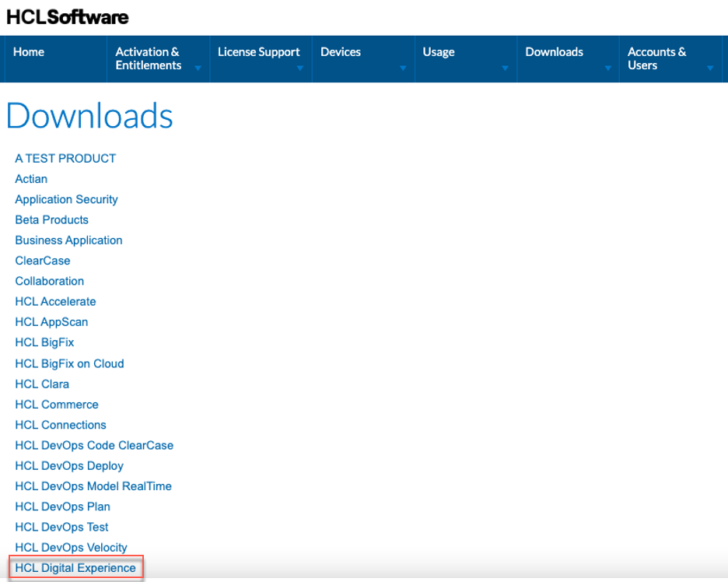Open the ClearCase downloads link
Image resolution: width=728 pixels, height=582 pixels.
(43, 260)
